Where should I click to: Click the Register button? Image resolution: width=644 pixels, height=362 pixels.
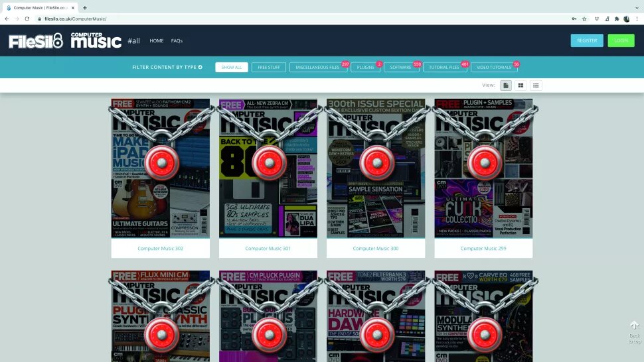[x=587, y=40]
